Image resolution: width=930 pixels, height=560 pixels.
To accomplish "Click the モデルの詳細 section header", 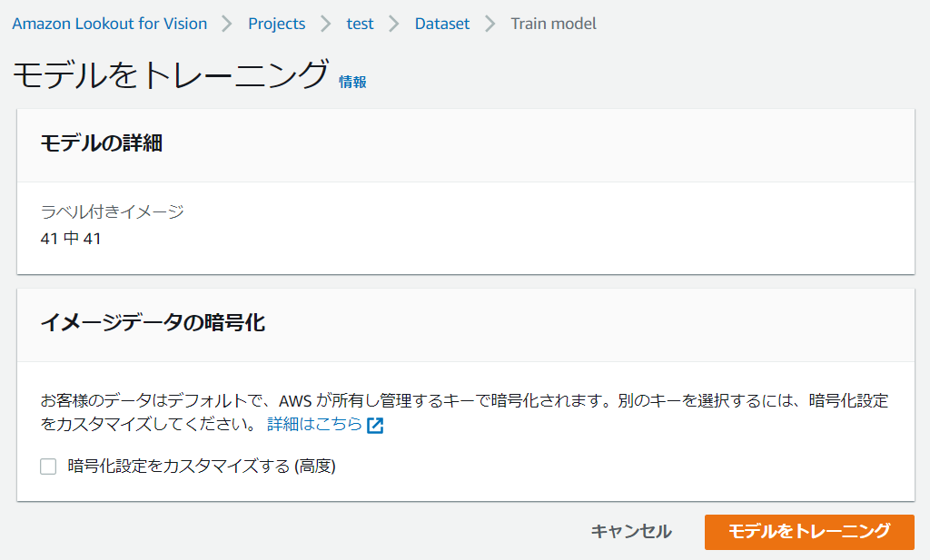I will click(x=102, y=143).
